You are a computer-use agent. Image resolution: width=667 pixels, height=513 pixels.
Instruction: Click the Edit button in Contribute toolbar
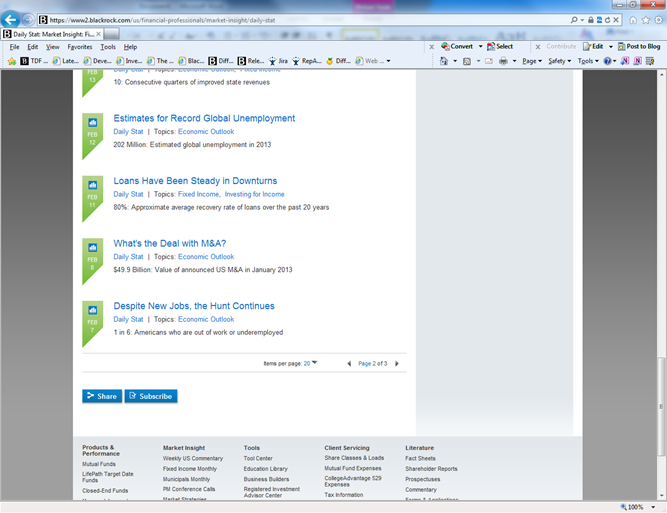tap(593, 46)
